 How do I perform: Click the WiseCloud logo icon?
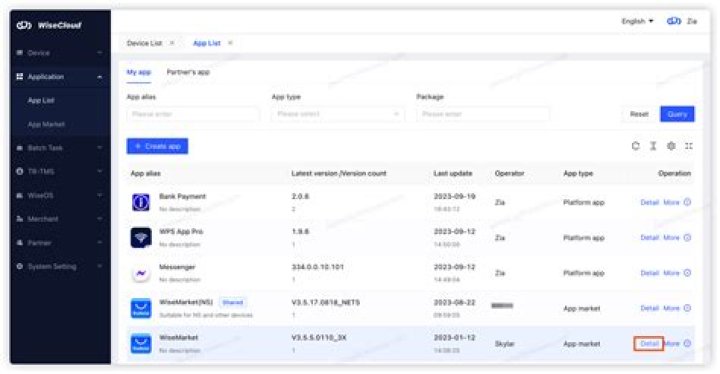[24, 25]
